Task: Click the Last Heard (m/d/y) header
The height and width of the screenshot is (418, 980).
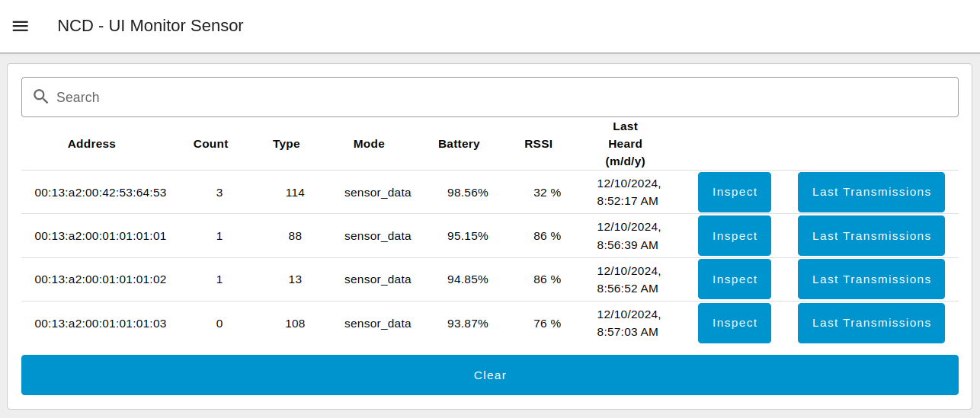Action: 625,144
